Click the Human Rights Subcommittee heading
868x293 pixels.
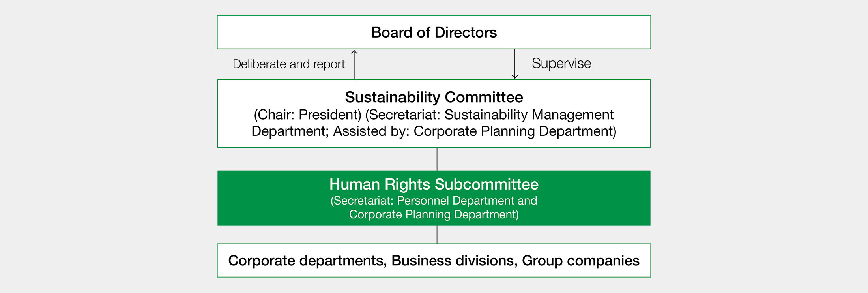coord(434,184)
